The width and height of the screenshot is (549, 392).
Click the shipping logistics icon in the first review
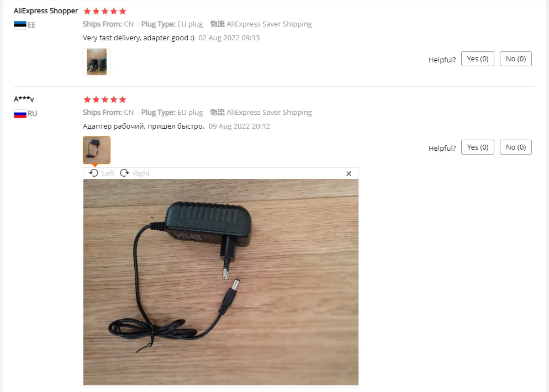[218, 24]
